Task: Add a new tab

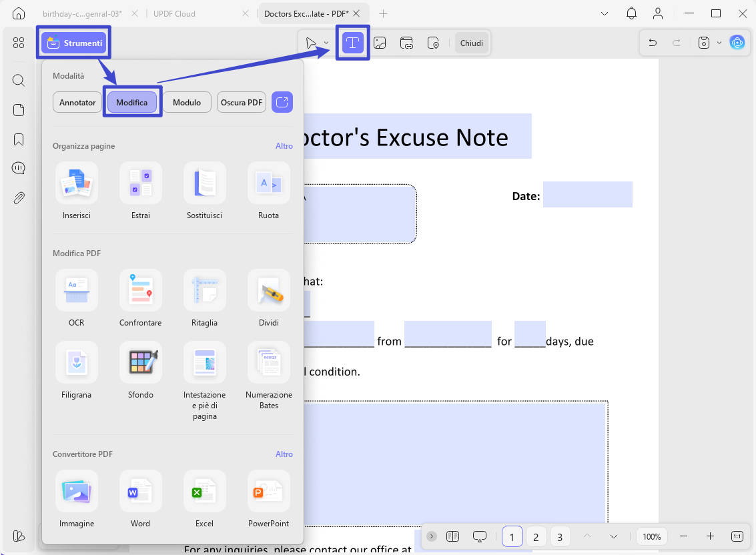Action: point(383,13)
